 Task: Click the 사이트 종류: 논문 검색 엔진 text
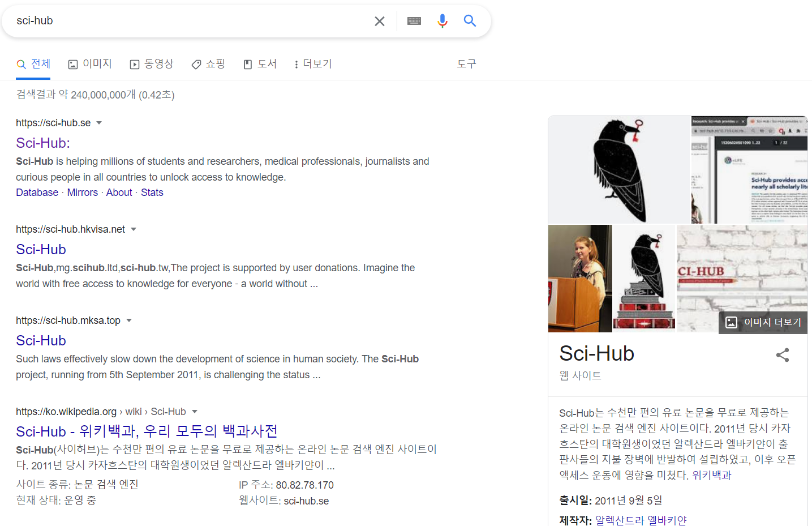coord(78,485)
